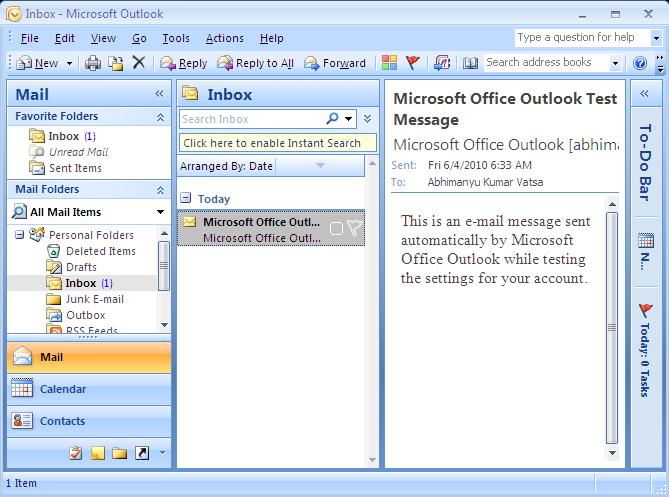Open the Tasks icon in navigation bar
669x497 pixels.
pyautogui.click(x=76, y=453)
